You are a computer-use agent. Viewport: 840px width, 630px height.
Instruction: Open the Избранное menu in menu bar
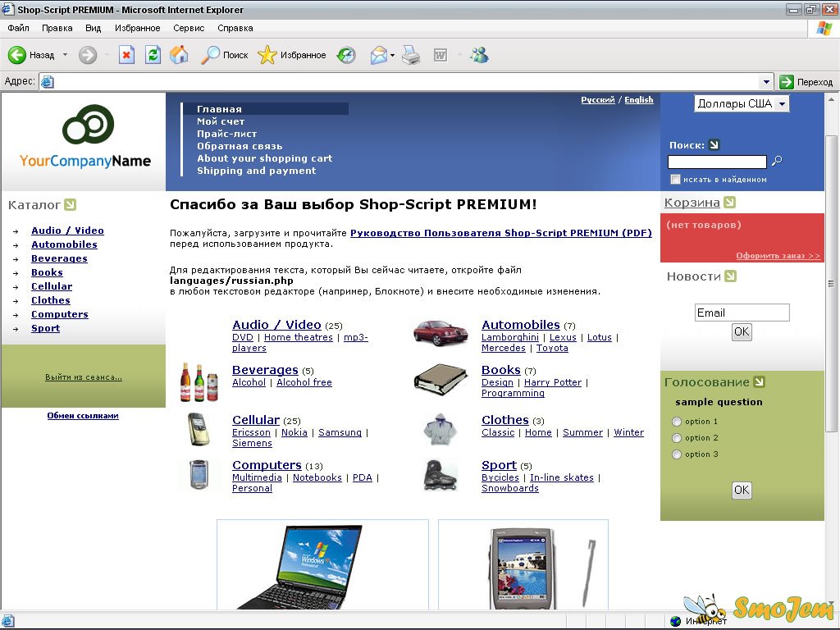[138, 28]
